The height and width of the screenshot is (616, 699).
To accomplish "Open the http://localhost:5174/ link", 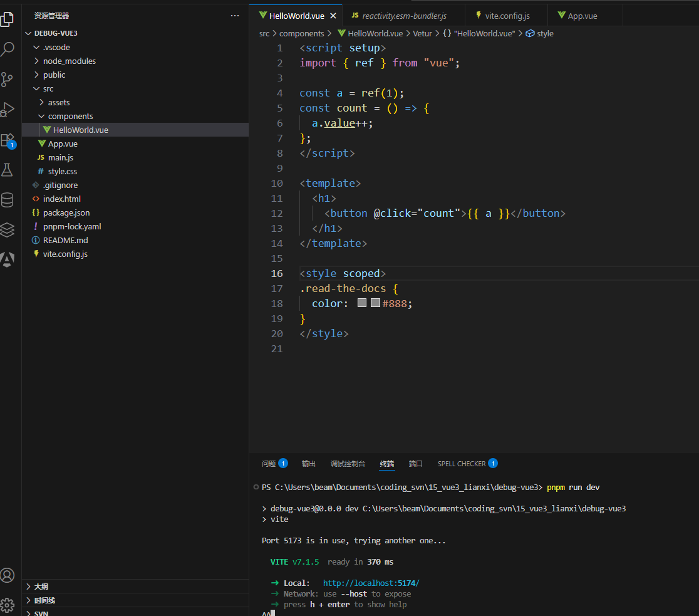I will click(x=371, y=583).
